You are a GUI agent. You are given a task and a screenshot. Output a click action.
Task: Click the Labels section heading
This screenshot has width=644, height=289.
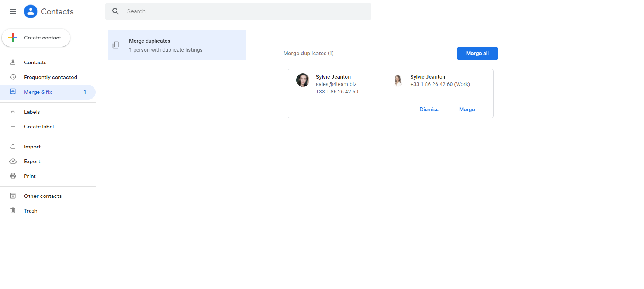pyautogui.click(x=32, y=112)
